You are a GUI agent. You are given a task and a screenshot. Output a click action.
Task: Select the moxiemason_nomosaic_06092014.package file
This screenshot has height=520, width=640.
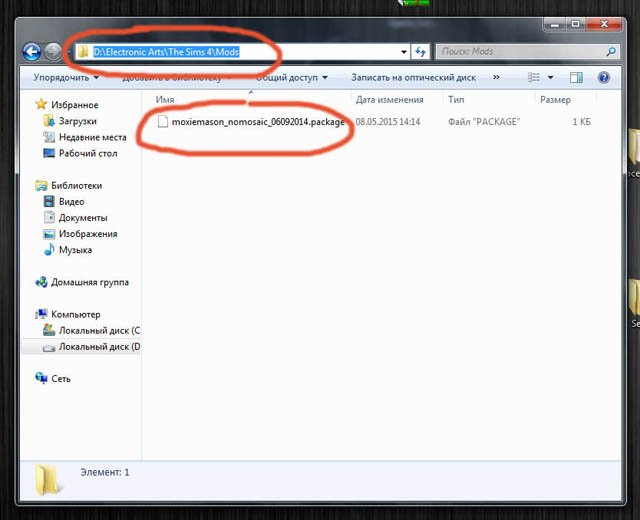tap(257, 122)
